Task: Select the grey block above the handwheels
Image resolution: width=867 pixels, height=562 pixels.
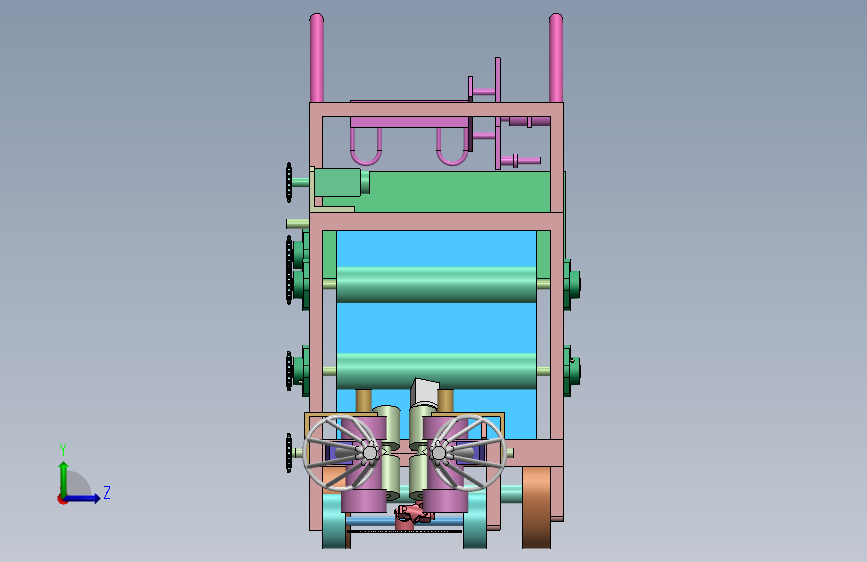Action: (425, 392)
